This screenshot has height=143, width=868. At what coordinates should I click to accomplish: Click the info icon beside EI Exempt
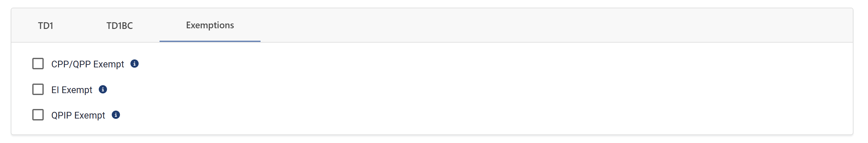[x=103, y=89]
